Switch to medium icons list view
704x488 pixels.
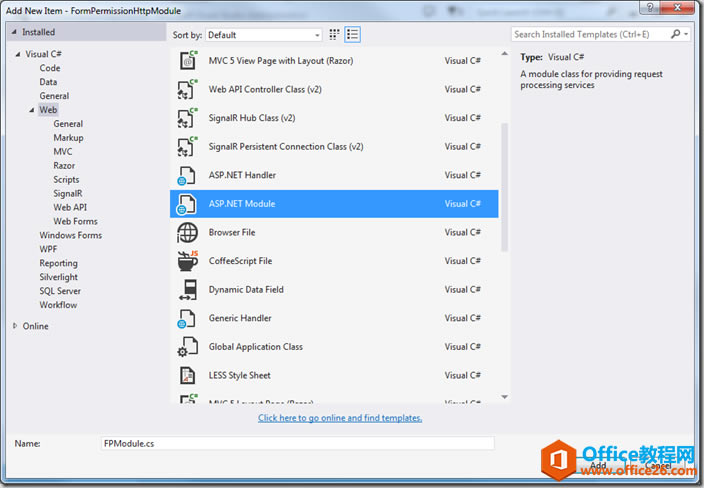coord(352,35)
